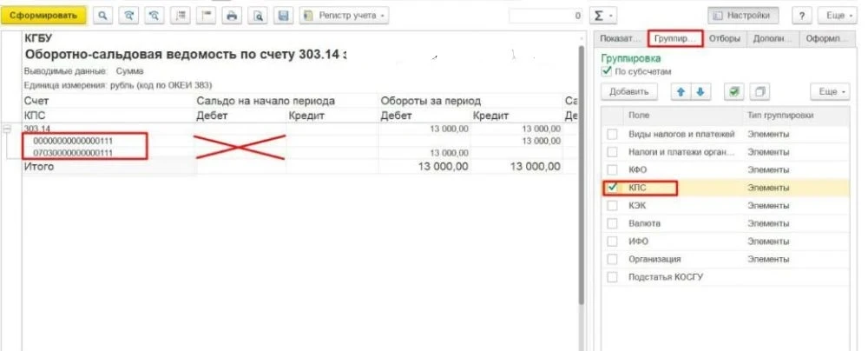Click the Организация field label

coord(654,260)
